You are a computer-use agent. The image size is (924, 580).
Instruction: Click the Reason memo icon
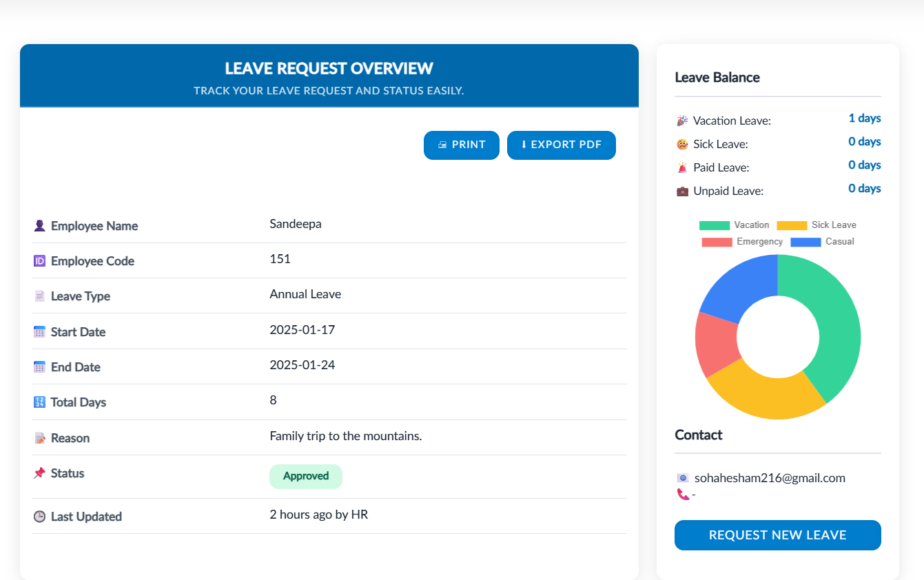click(x=39, y=438)
